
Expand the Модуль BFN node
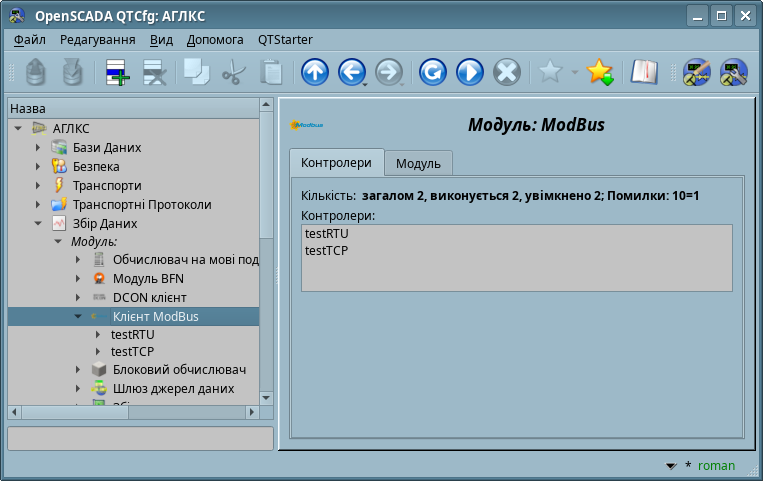[x=78, y=278]
